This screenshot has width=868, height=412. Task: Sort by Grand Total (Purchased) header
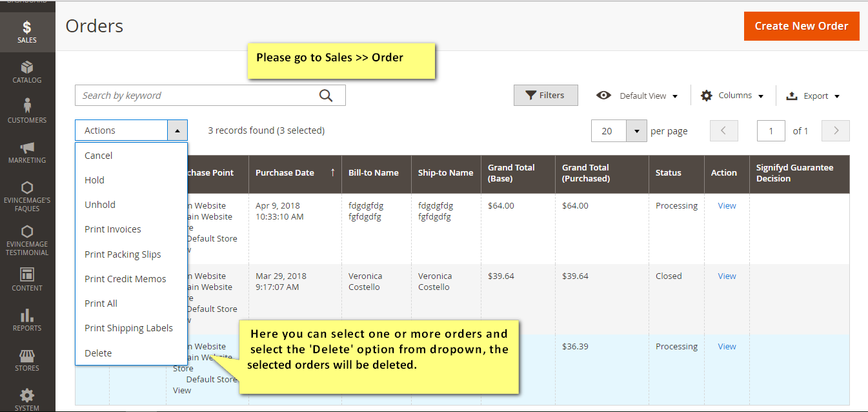click(x=602, y=174)
